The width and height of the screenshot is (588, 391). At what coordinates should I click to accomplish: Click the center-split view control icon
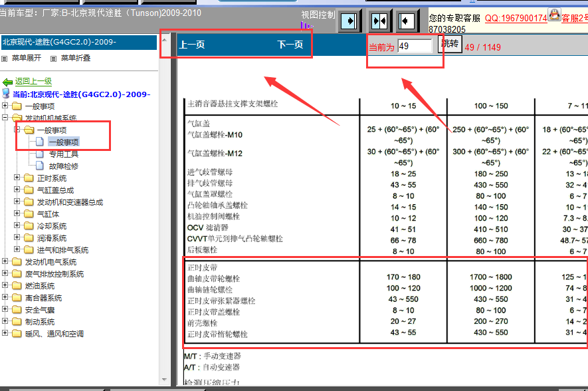pos(379,21)
